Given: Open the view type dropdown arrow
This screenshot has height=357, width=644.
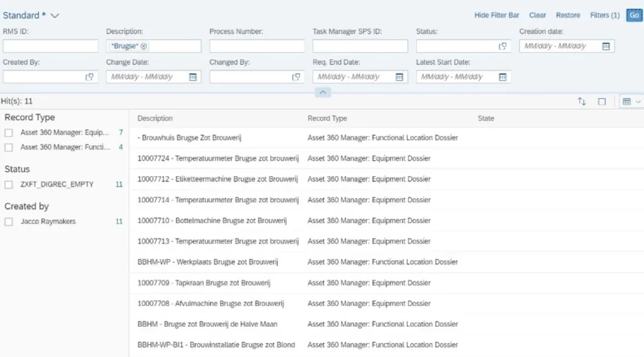Looking at the screenshot, I should pyautogui.click(x=638, y=101).
